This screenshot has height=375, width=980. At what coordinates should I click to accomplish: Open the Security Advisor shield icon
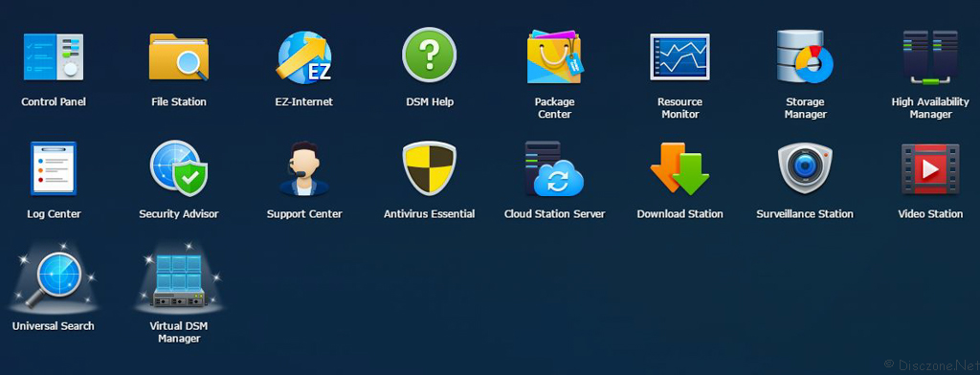pos(179,168)
